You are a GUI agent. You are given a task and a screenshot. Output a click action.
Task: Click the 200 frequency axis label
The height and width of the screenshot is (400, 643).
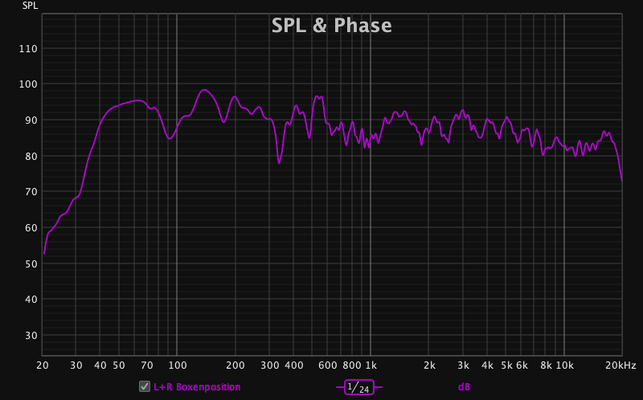(x=235, y=365)
